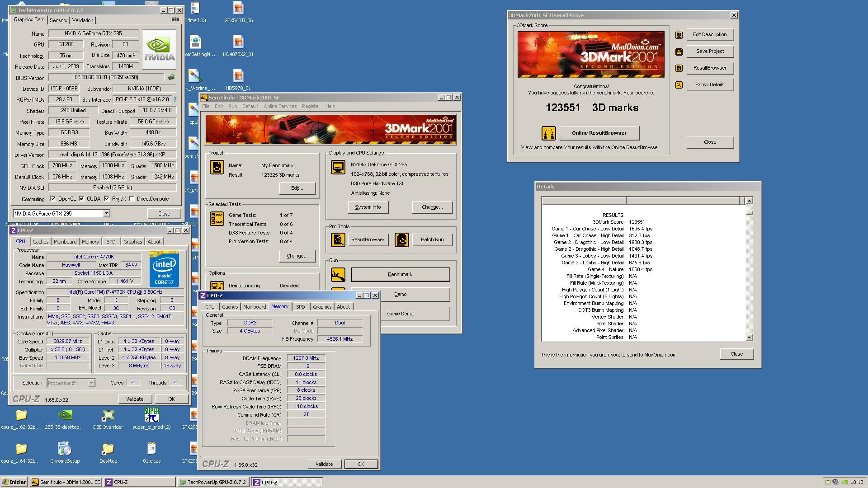The image size is (868, 488).
Task: Click the Bus Interface question mark icon
Action: 175,99
